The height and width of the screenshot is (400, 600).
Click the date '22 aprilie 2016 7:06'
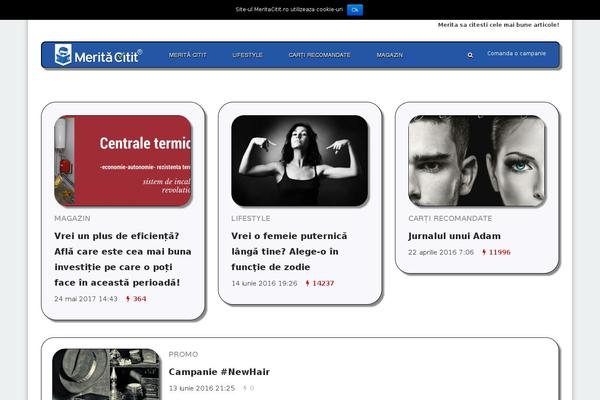pyautogui.click(x=441, y=252)
